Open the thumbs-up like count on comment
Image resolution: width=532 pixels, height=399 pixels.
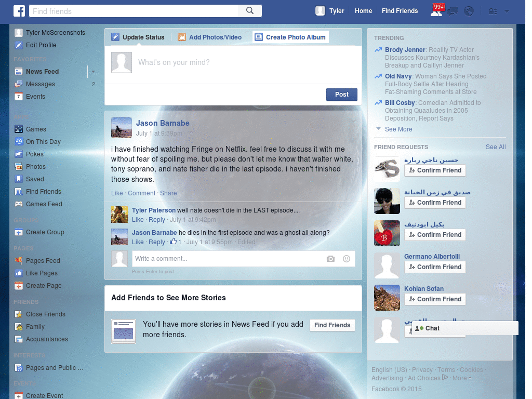(x=176, y=242)
